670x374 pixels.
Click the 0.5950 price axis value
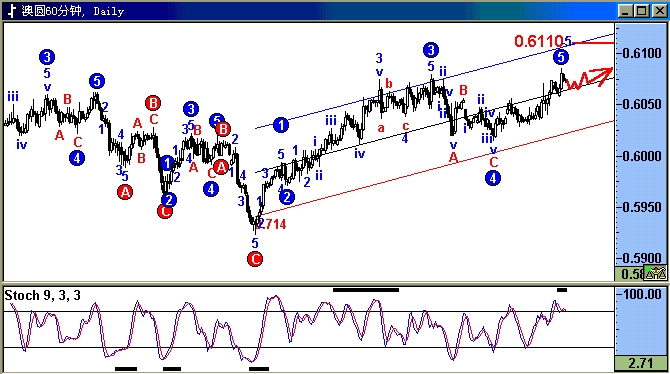[x=641, y=207]
